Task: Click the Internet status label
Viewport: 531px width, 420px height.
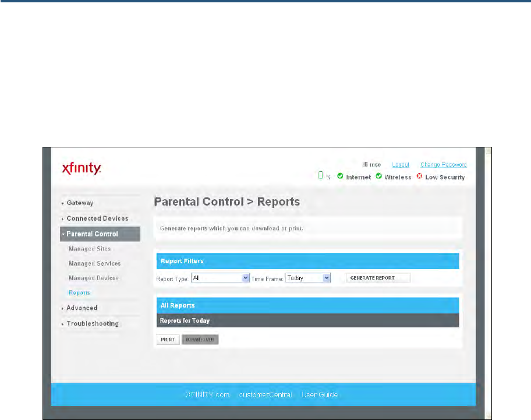Action: [x=358, y=177]
